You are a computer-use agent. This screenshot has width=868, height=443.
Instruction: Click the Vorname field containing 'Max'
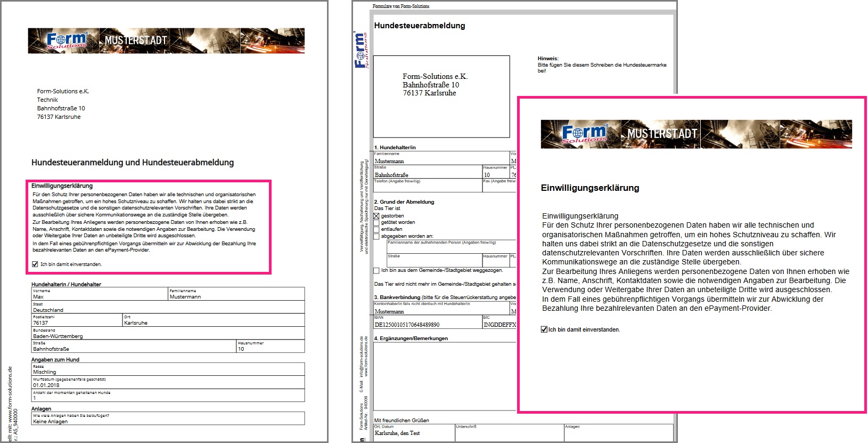pos(99,296)
